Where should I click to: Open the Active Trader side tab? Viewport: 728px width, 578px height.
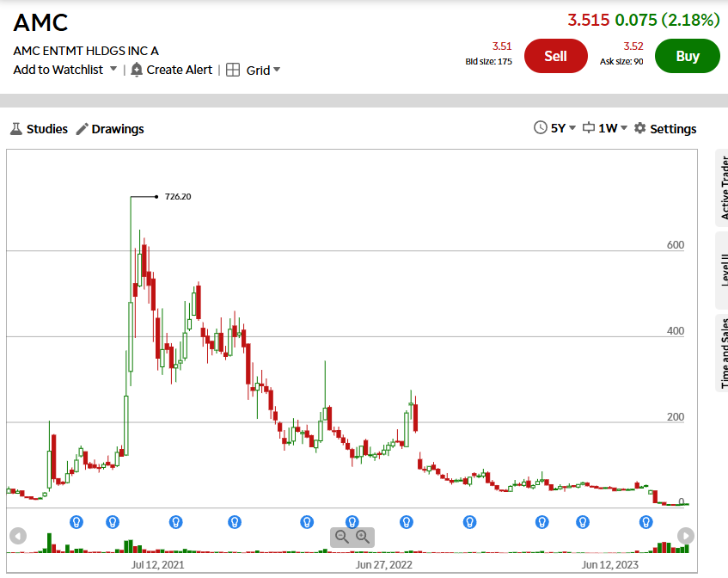coord(724,188)
